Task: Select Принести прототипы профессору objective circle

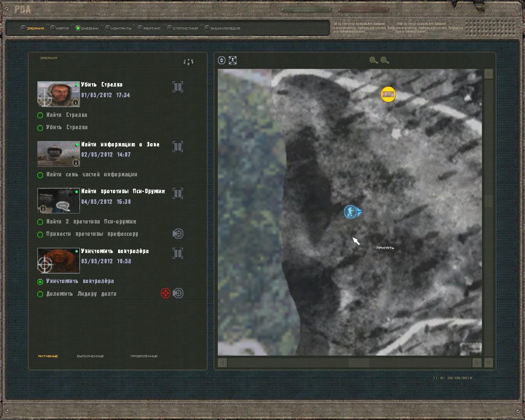Action: click(x=40, y=235)
